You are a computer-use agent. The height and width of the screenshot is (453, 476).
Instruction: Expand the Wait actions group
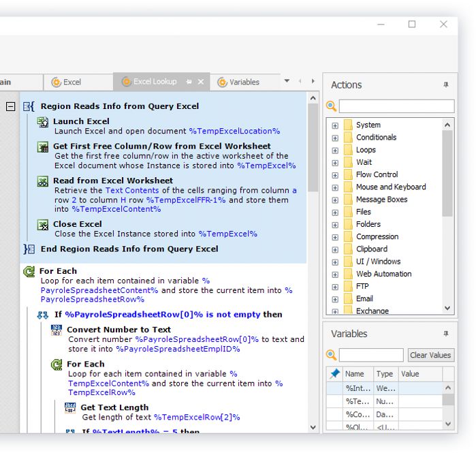(x=335, y=163)
